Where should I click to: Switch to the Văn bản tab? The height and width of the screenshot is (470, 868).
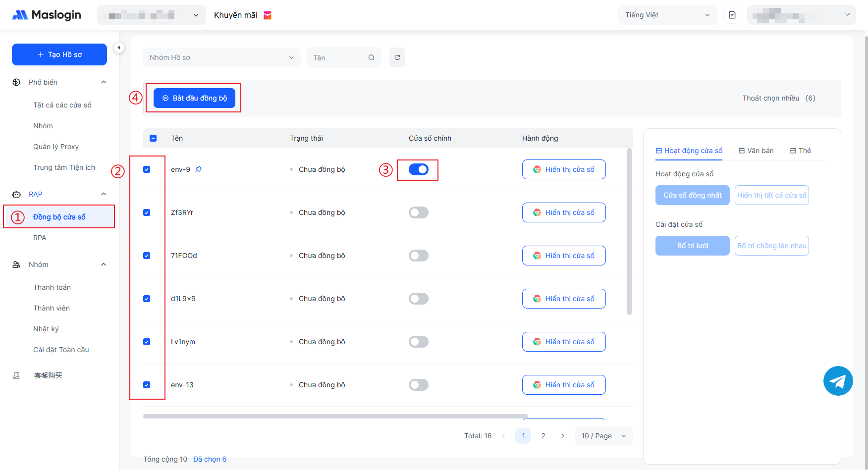tap(756, 151)
